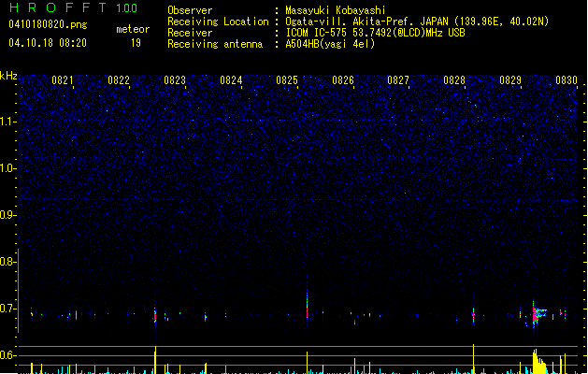
Task: Click the 1.0 kHz axis label
Action: [8, 168]
